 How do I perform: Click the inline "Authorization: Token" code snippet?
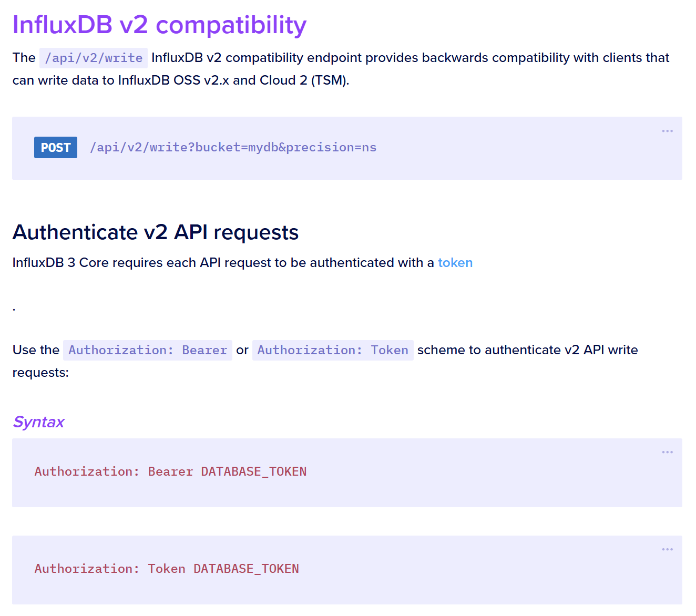(333, 351)
